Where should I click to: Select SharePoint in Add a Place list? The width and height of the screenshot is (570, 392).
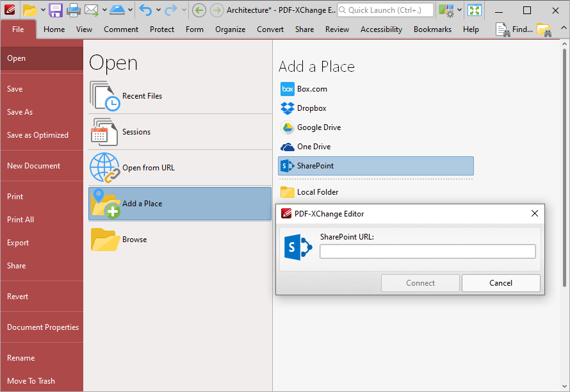click(x=376, y=166)
